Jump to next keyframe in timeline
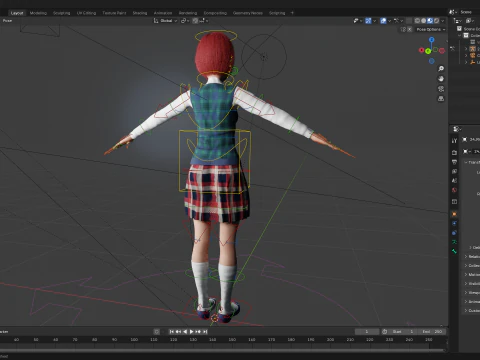Image resolution: width=480 pixels, height=360 pixels. tap(198, 332)
